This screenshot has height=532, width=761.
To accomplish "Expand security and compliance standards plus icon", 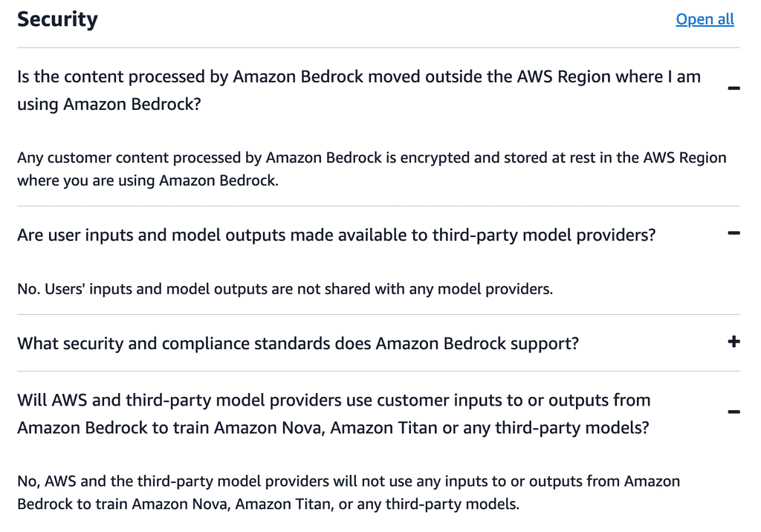I will point(734,342).
